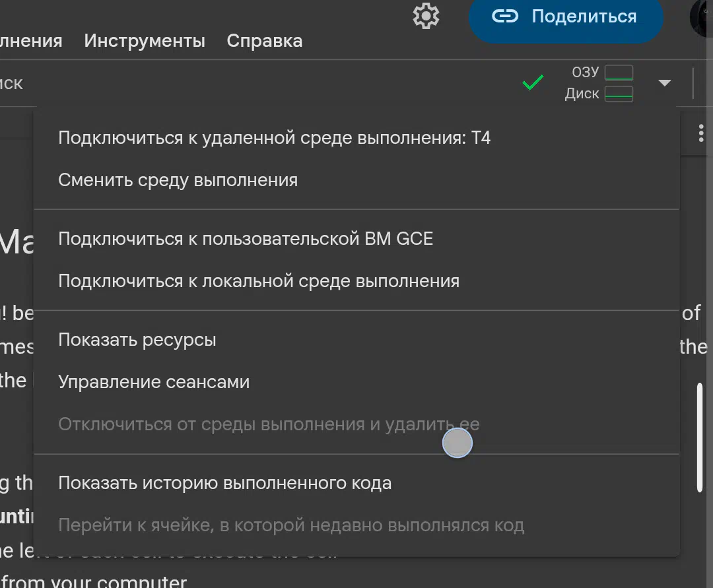Screen dimensions: 713x588
Task: Click the ОЗУ usage bar indicator
Action: tap(619, 73)
